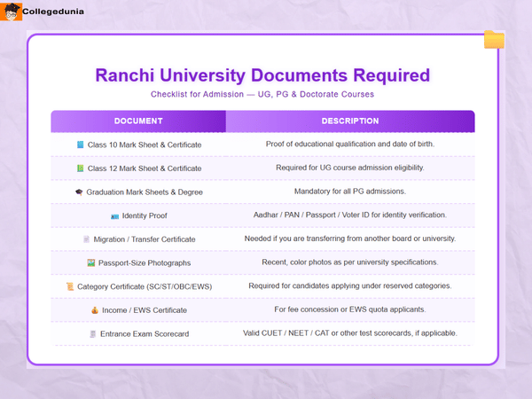This screenshot has height=399, width=532.
Task: Click the DOCUMENT column header
Action: [138, 121]
